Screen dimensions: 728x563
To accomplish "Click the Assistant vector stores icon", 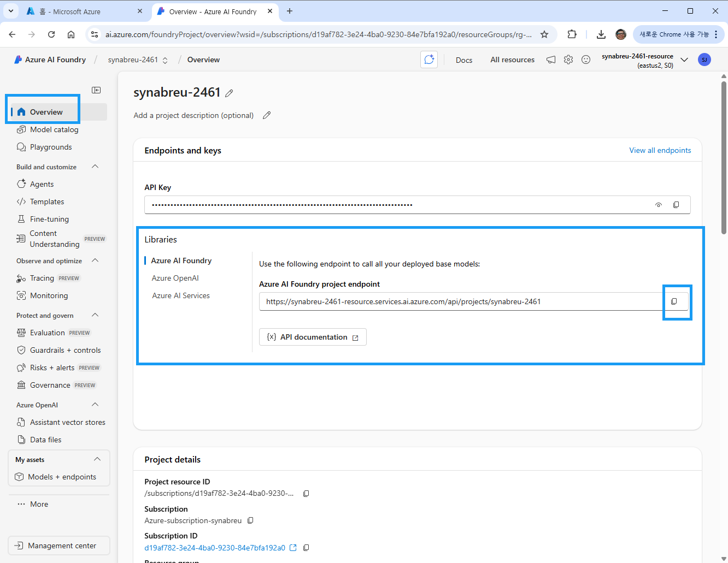I will (21, 422).
